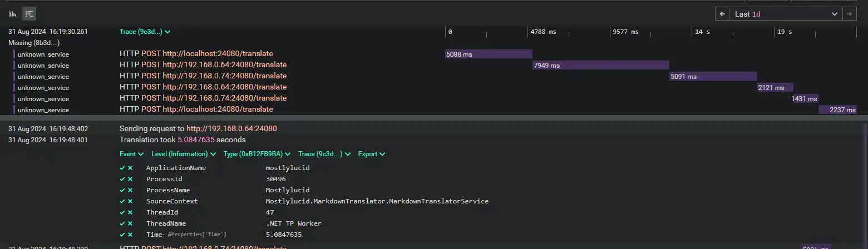
Task: Open the Type (0xB12FB9BA) dropdown
Action: (x=257, y=154)
